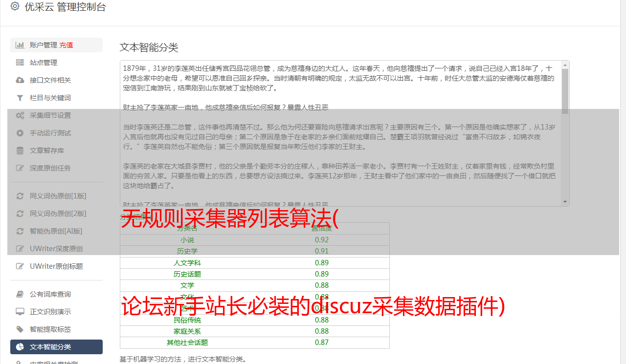Click the 文本智能分类 page heading
Viewport: 626px width, 364px height.
[x=149, y=47]
